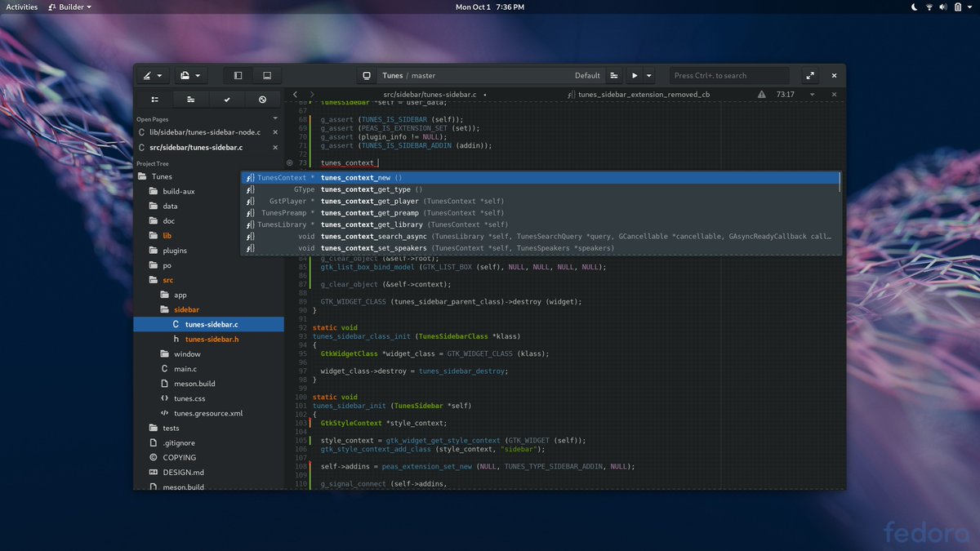980x551 pixels.
Task: Click the 73:17 cursor position label
Action: (x=786, y=95)
